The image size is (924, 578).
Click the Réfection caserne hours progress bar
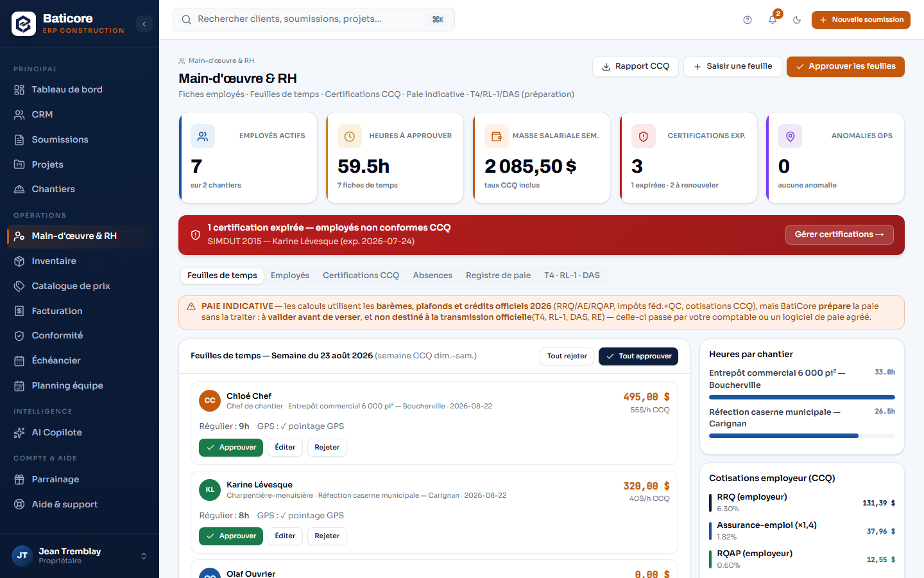[x=802, y=436]
